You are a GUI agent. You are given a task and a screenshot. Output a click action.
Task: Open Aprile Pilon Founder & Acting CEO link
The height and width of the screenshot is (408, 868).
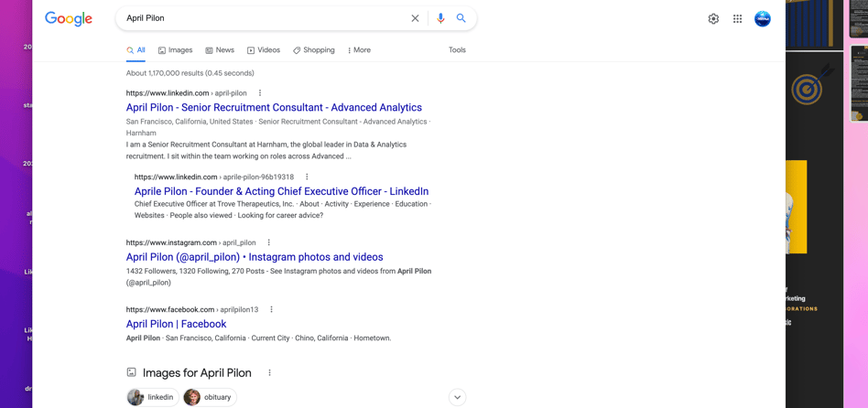click(x=281, y=191)
